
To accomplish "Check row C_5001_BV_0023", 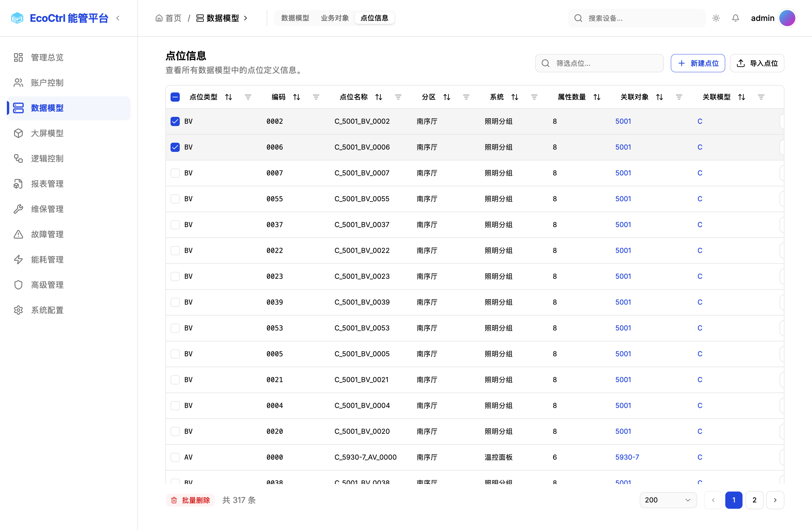I will click(x=175, y=276).
